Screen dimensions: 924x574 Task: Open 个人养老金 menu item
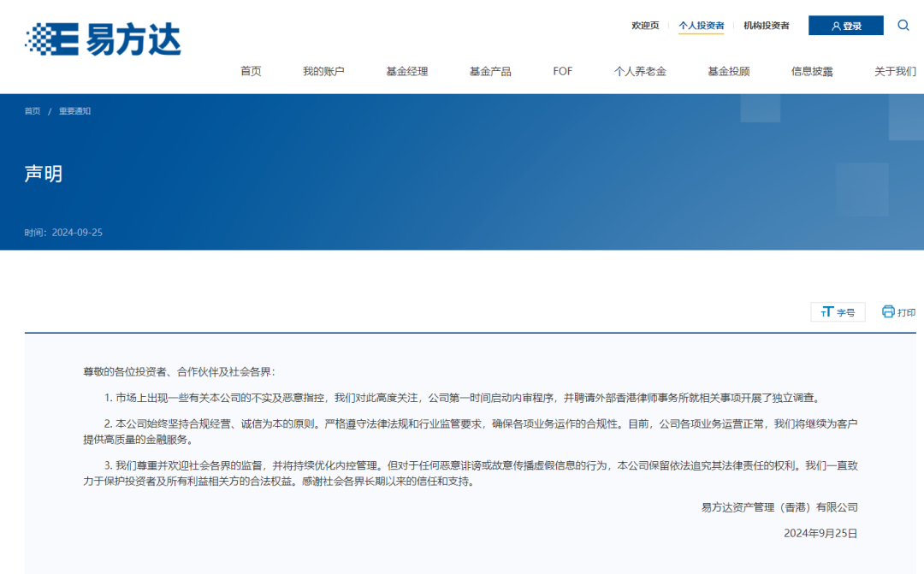pyautogui.click(x=640, y=71)
